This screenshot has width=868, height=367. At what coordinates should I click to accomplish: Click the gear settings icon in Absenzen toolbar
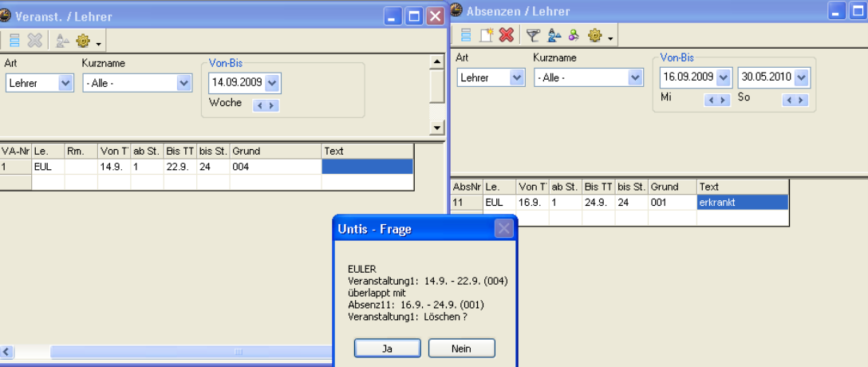tap(594, 35)
